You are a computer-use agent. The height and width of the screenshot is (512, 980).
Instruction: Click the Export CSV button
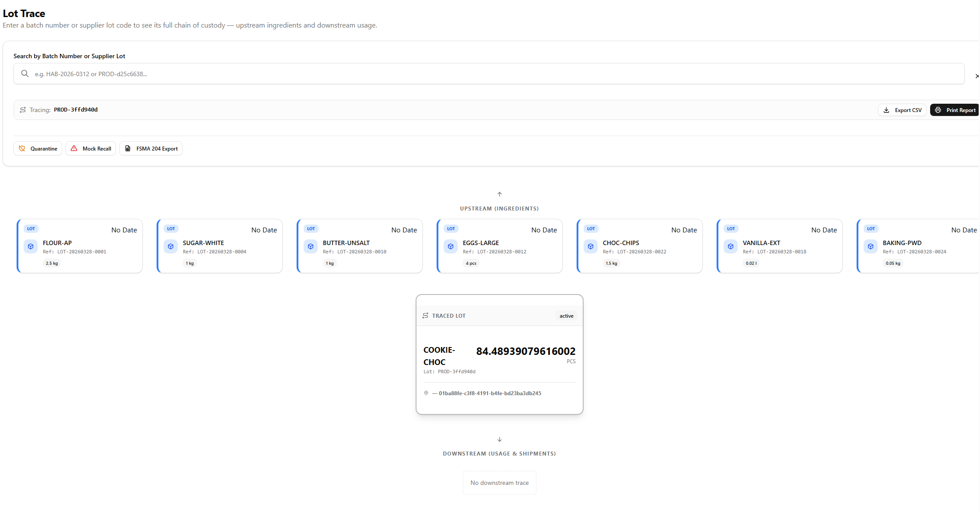(902, 110)
